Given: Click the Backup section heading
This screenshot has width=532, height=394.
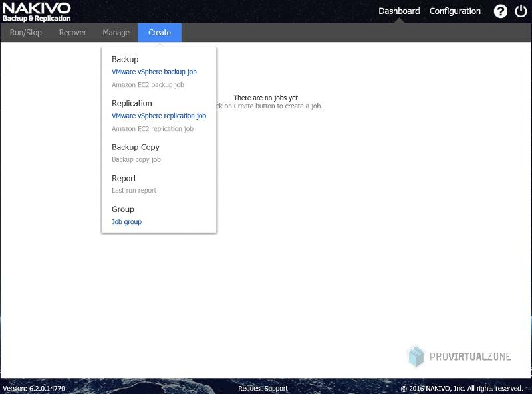Looking at the screenshot, I should (x=125, y=59).
